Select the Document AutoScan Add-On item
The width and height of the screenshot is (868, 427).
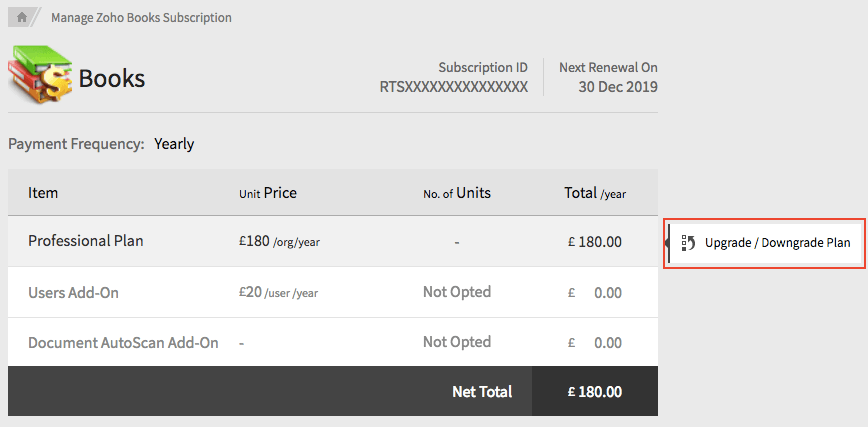123,343
